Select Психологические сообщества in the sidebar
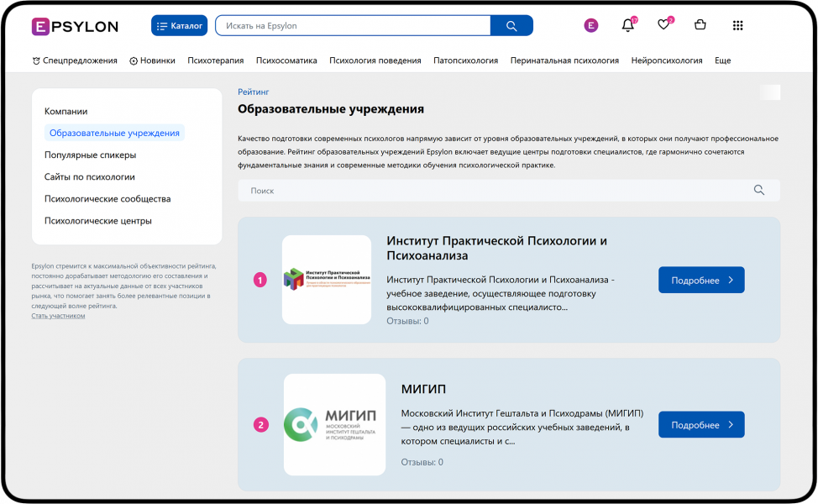Screen dimensions: 818x504 click(107, 199)
